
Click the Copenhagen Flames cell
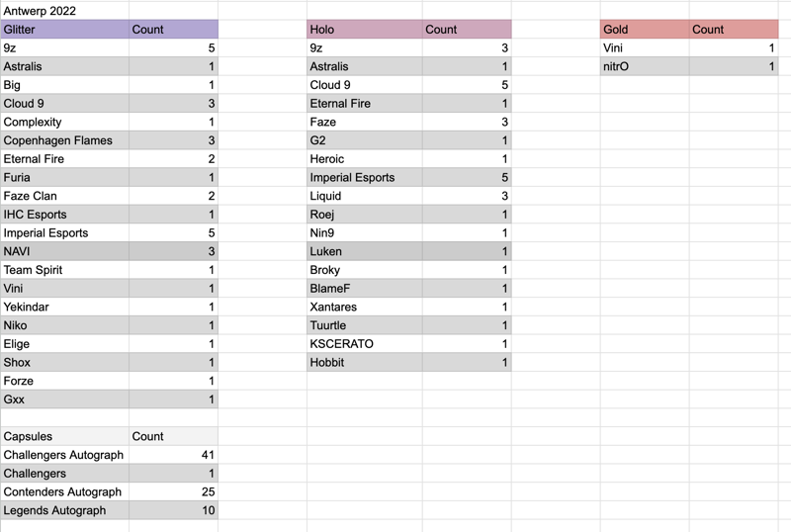click(64, 140)
